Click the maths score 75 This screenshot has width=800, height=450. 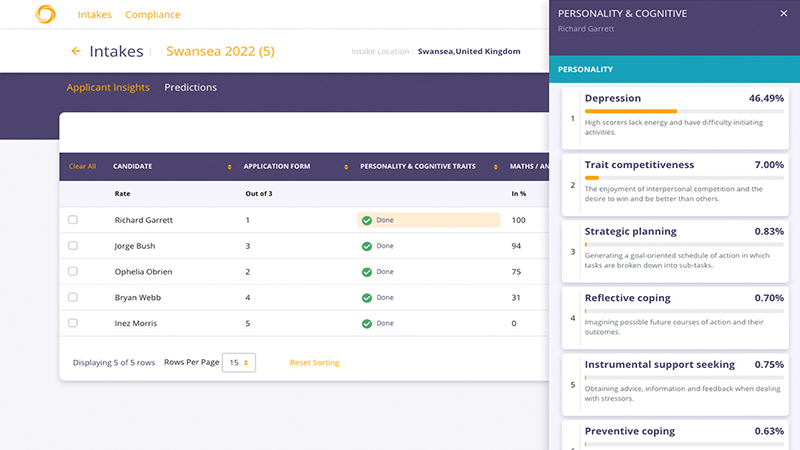click(x=516, y=271)
